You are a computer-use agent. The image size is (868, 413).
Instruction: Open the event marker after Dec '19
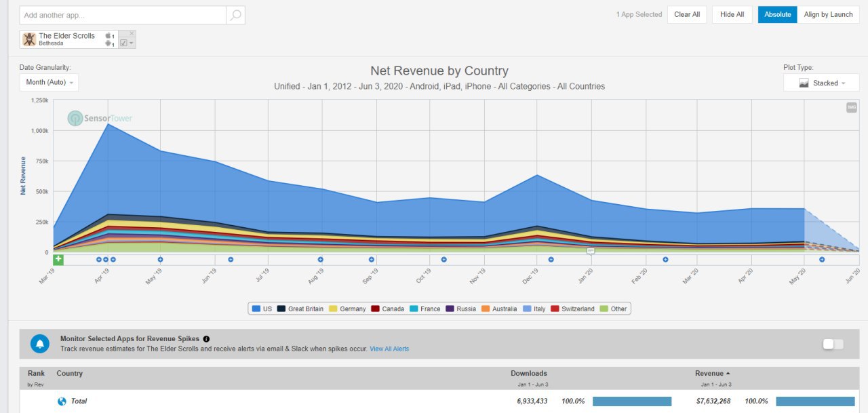click(x=551, y=260)
